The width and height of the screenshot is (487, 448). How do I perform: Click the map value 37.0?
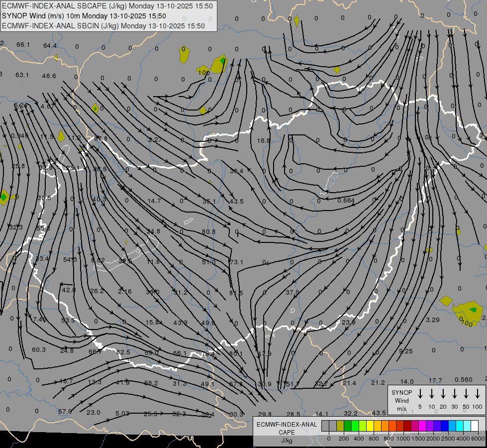[x=292, y=293]
